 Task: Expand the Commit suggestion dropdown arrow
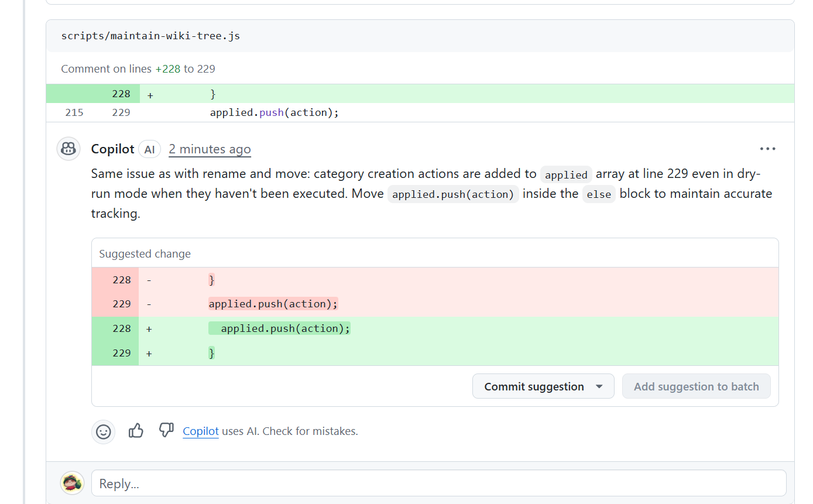coord(599,386)
